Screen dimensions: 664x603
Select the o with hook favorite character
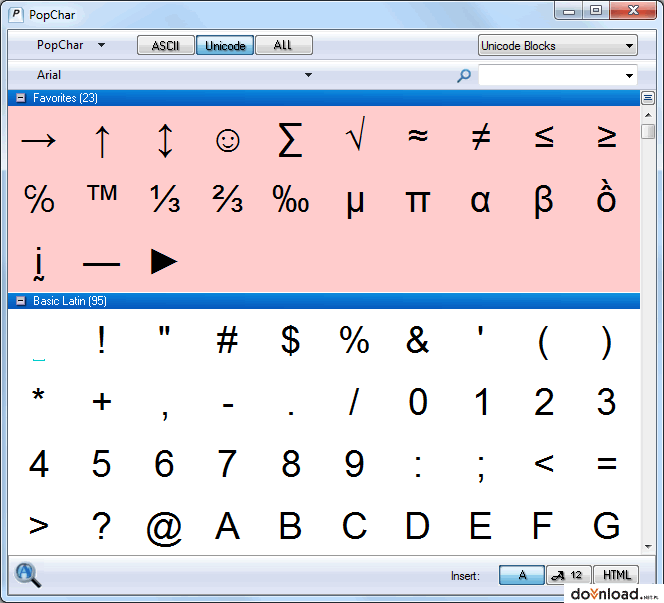coord(606,196)
